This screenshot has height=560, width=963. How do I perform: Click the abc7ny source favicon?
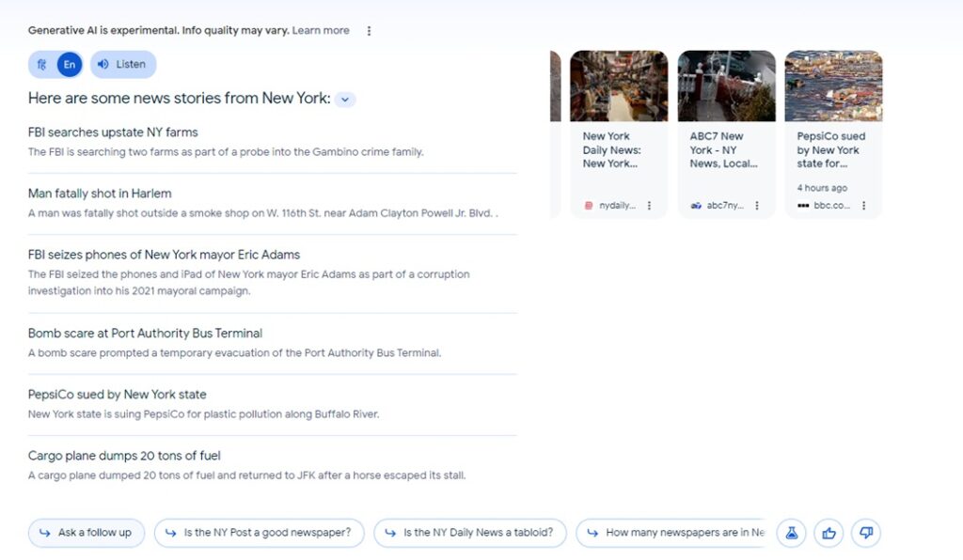pos(696,206)
